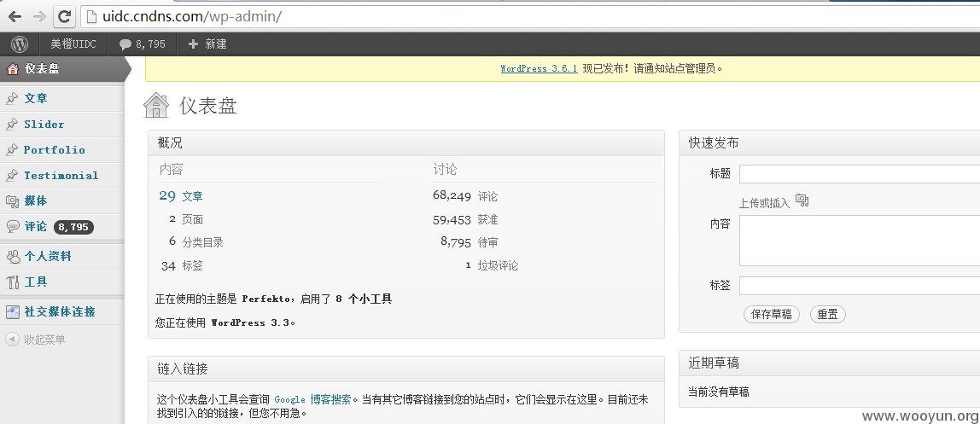
Task: Click the comment bubble icon in admin bar
Action: tap(125, 44)
